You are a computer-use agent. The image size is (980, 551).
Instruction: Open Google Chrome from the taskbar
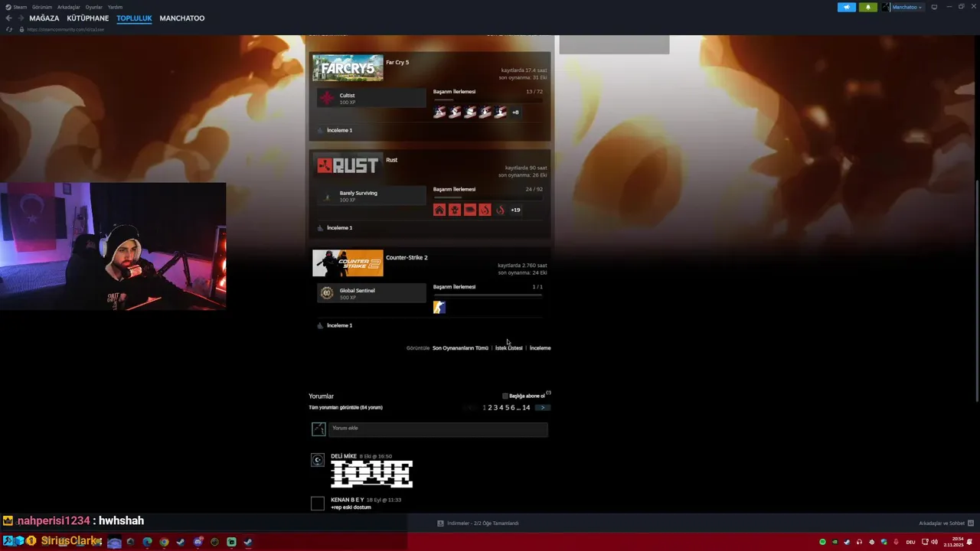[x=164, y=542]
